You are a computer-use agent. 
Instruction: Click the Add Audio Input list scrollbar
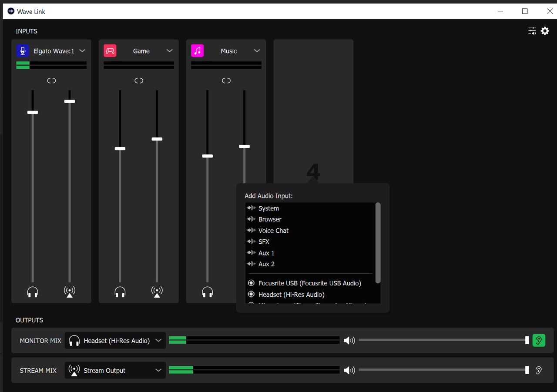click(378, 243)
